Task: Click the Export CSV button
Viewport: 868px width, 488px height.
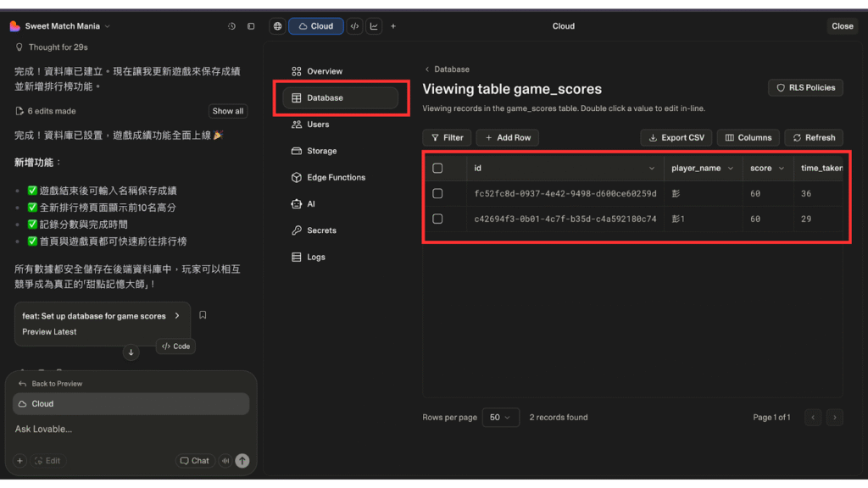Action: [676, 137]
